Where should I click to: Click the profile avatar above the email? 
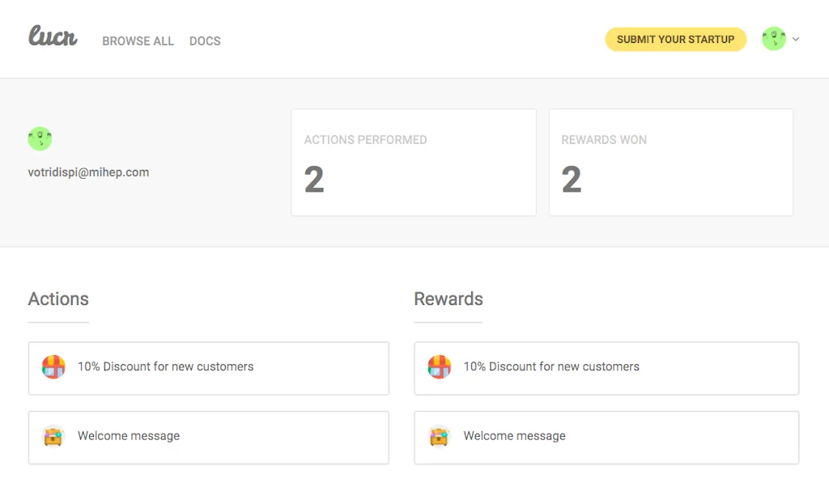pos(40,138)
